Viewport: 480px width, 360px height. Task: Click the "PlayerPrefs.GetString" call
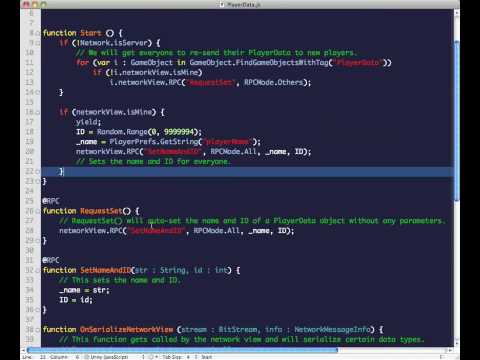(x=154, y=142)
